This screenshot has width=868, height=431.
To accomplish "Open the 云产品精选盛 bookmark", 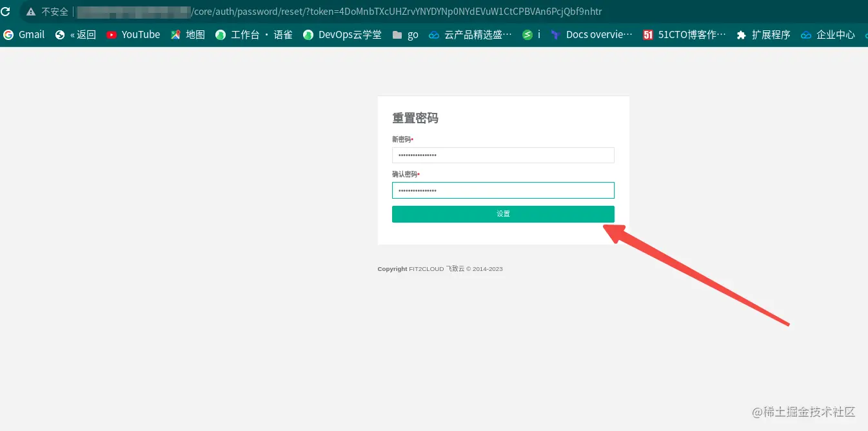I will click(470, 35).
